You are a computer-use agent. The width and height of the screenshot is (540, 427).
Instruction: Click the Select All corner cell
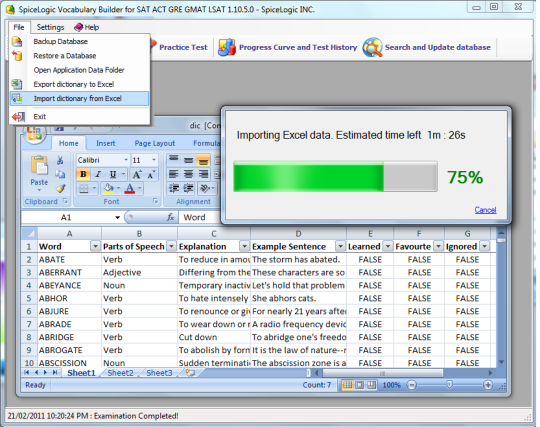coord(29,234)
